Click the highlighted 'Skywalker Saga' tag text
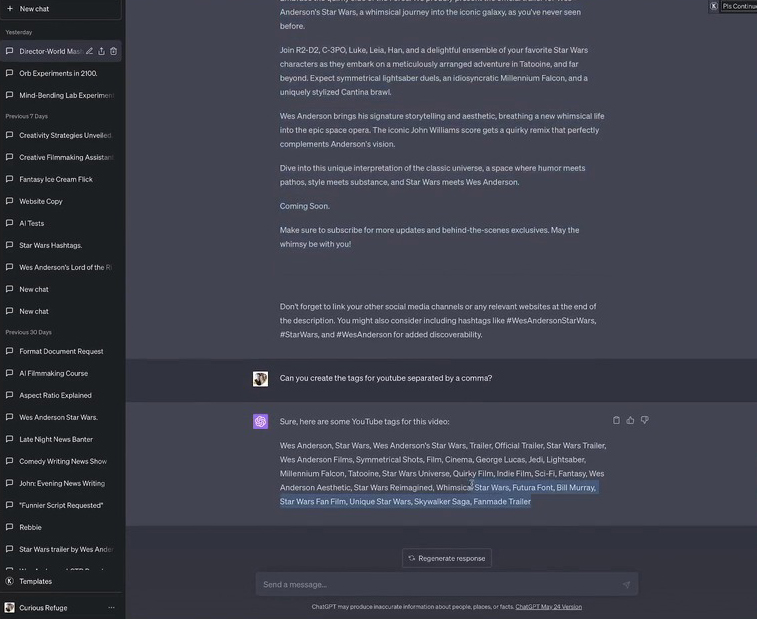 (x=442, y=501)
